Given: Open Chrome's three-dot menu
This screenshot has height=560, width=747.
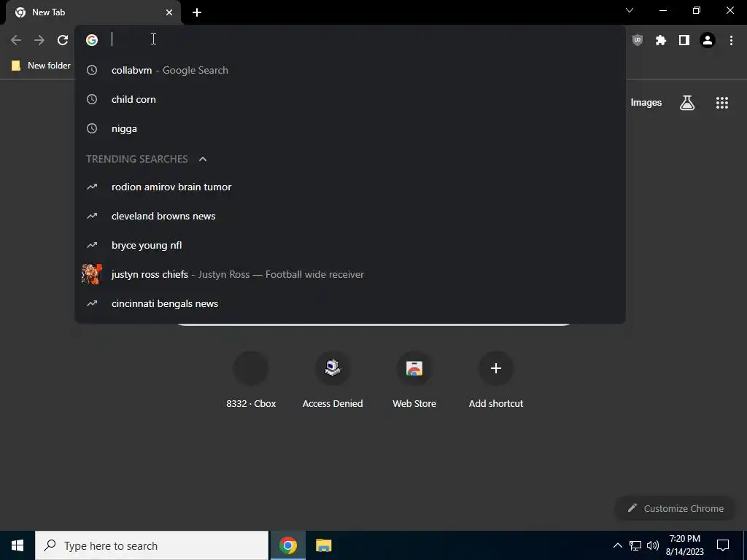Looking at the screenshot, I should 731,40.
